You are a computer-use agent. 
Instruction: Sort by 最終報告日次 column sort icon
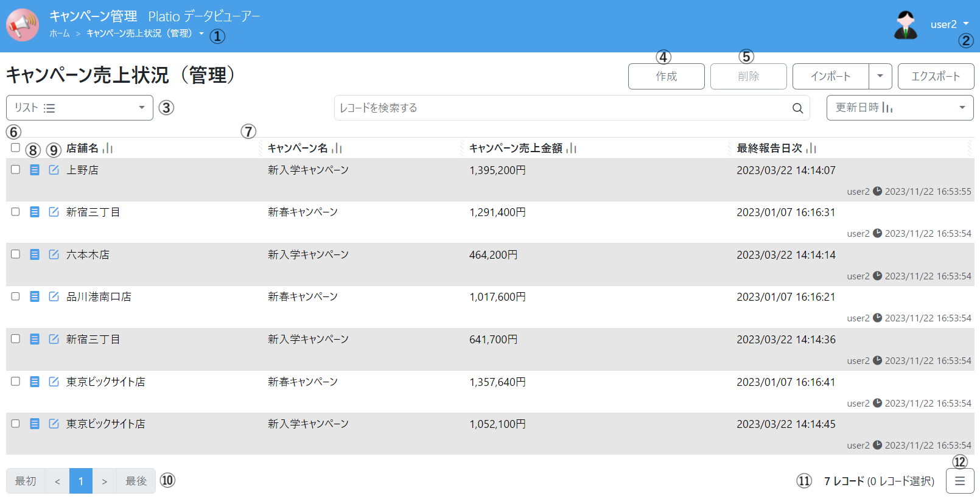(811, 149)
